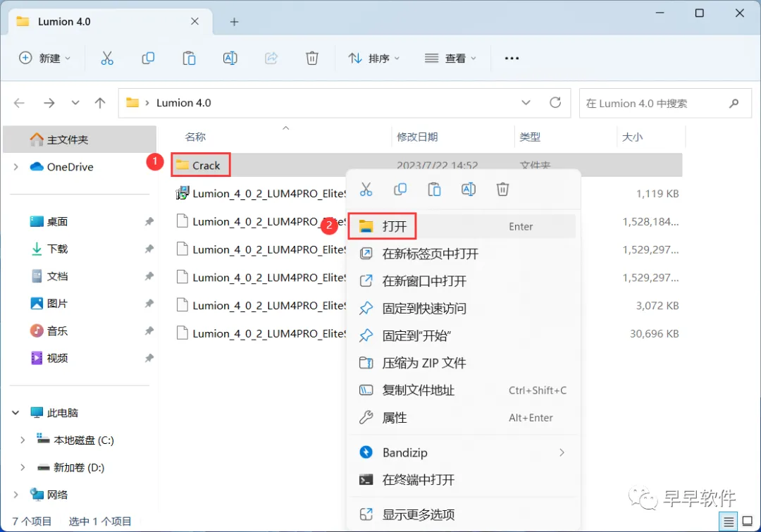Viewport: 761px width, 532px height.
Task: Select 固定到快速访问
Action: pos(463,308)
